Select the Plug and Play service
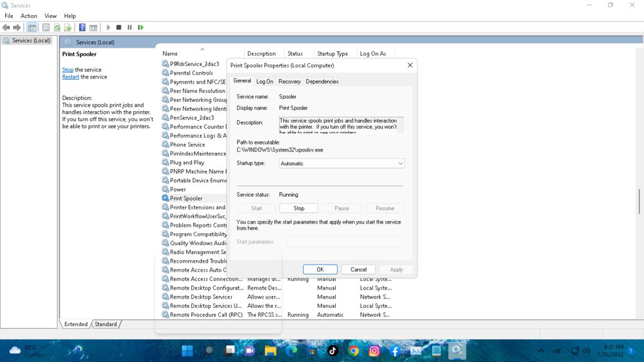The height and width of the screenshot is (362, 644). [x=187, y=163]
